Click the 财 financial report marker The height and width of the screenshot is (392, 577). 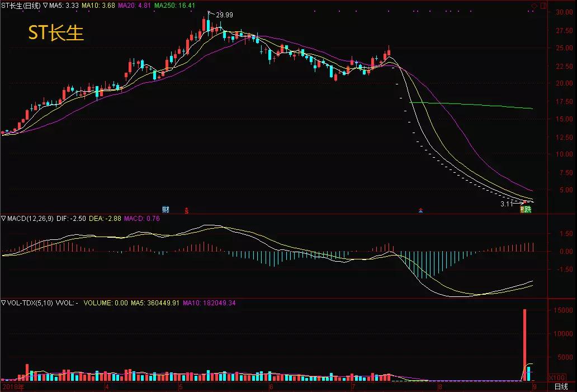point(165,210)
